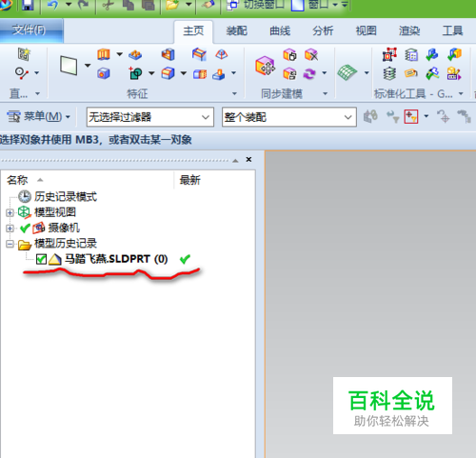Image resolution: width=476 pixels, height=458 pixels.
Task: Open the 菜单(M) menu button
Action: pos(38,117)
